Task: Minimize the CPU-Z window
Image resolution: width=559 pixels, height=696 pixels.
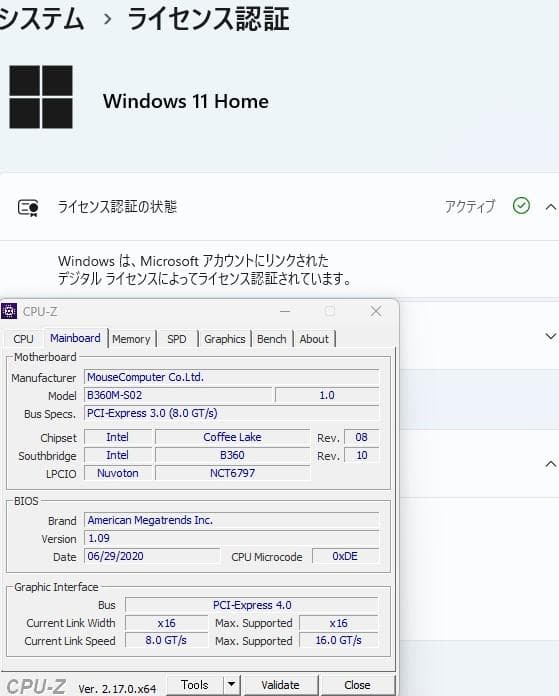Action: pyautogui.click(x=285, y=311)
